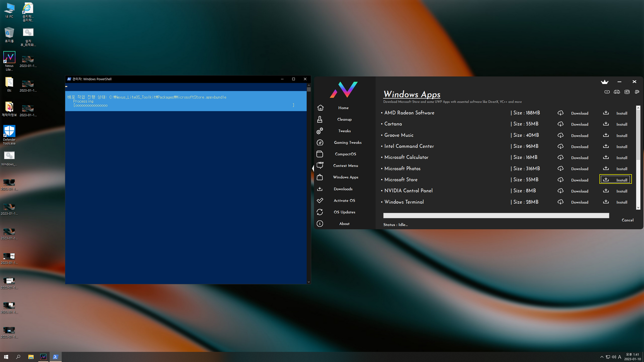Open the PayPal donate icon
This screenshot has width=644, height=362.
click(637, 92)
